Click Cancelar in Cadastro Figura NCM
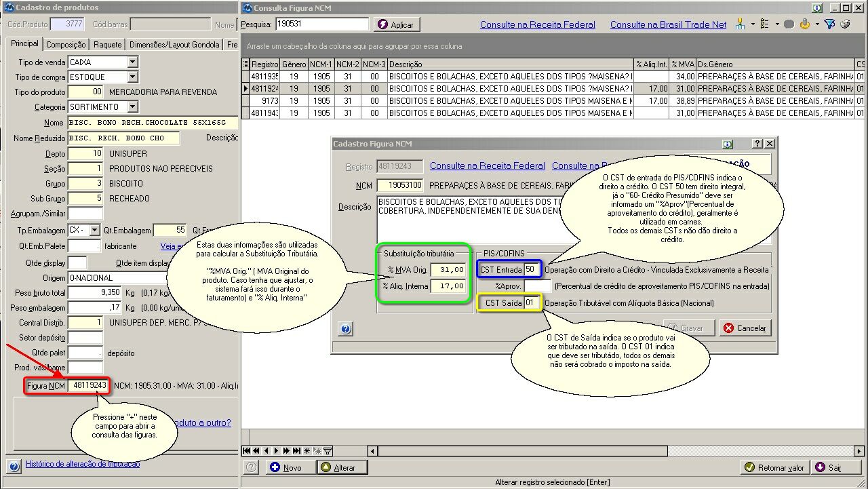This screenshot has width=868, height=489. click(745, 328)
